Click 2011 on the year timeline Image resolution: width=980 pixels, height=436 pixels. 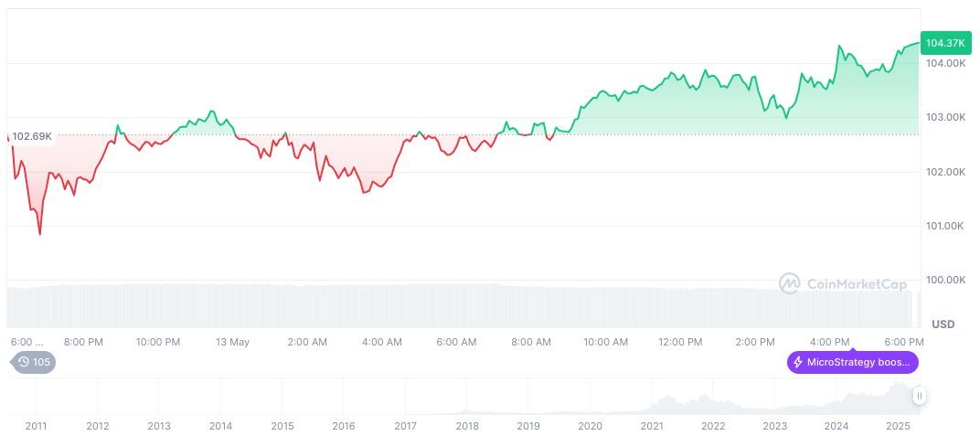[x=36, y=426]
